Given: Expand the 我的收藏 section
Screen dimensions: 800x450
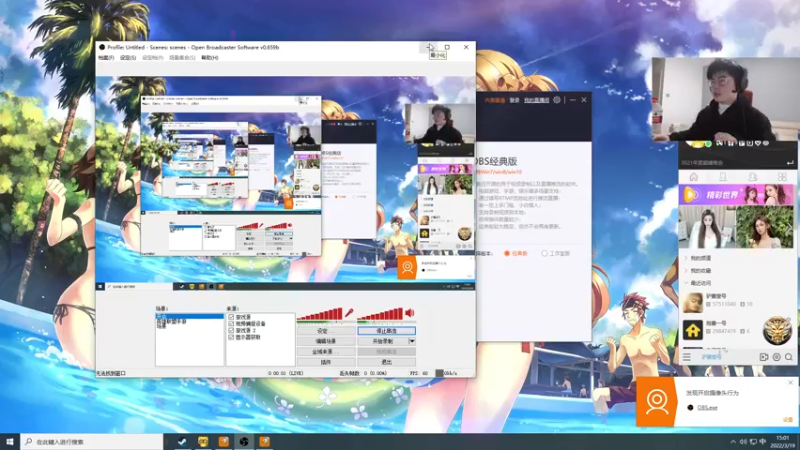Looking at the screenshot, I should coord(686,270).
